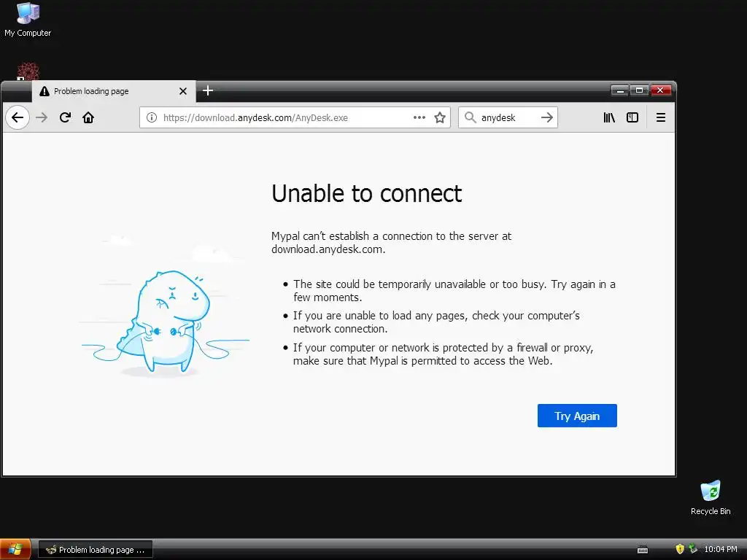747x560 pixels.
Task: Click the tab's warning triangle icon
Action: (44, 91)
